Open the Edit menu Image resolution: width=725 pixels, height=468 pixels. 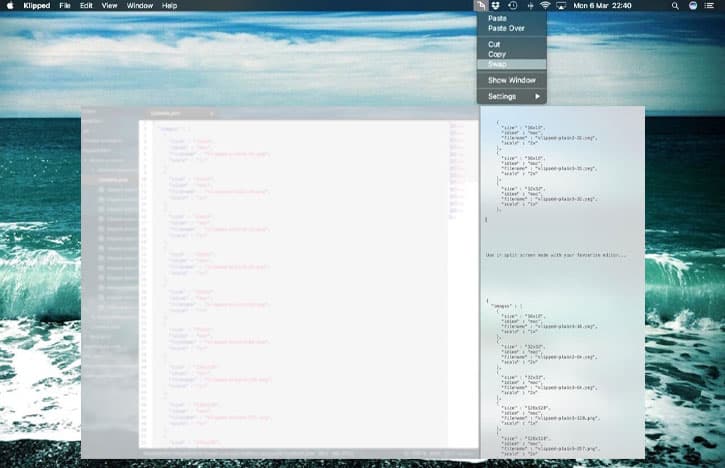tap(87, 6)
